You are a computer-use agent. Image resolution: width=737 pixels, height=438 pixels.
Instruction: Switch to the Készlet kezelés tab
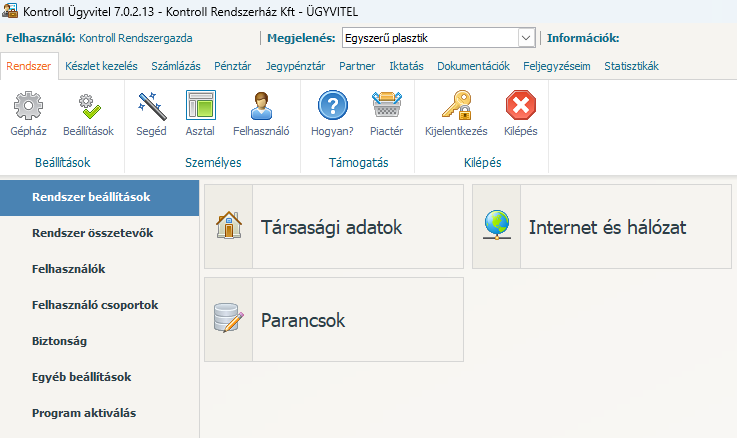101,66
